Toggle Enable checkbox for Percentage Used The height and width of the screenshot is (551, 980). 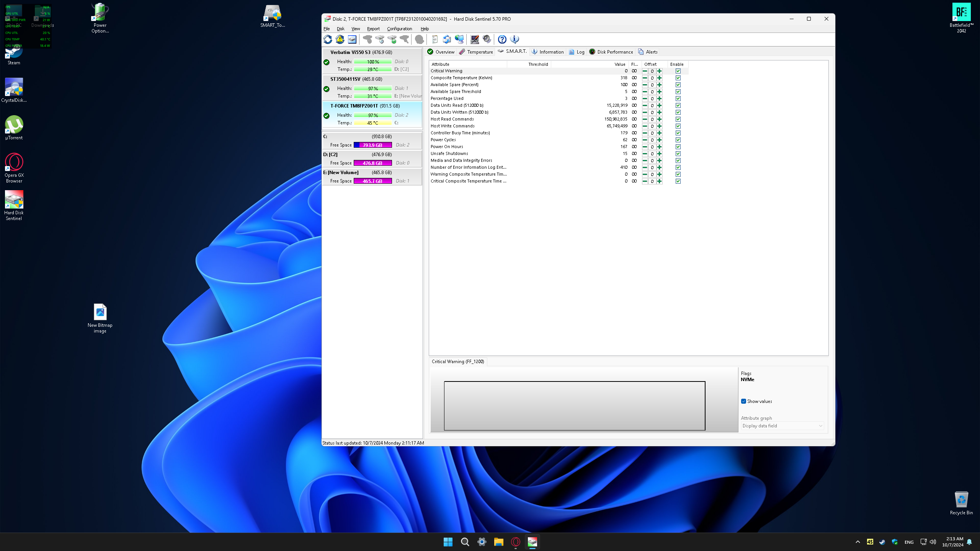point(678,99)
